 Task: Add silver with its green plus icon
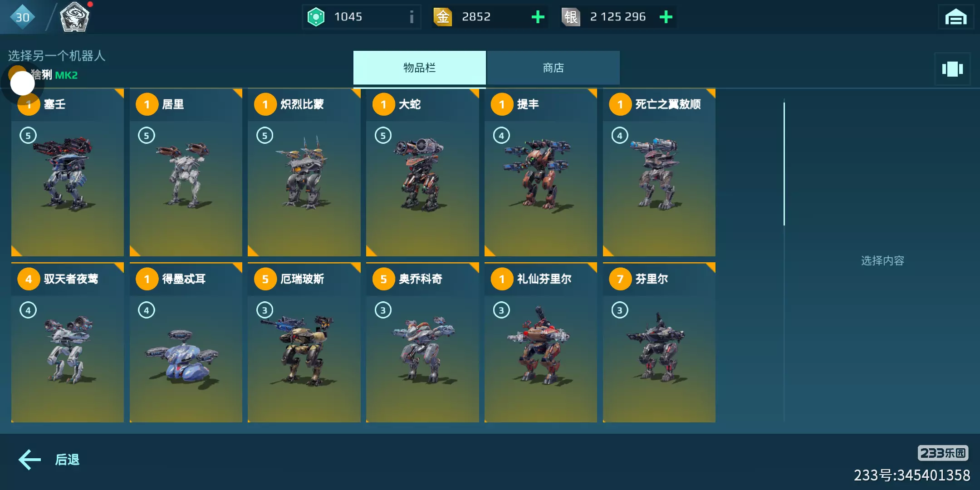(666, 17)
